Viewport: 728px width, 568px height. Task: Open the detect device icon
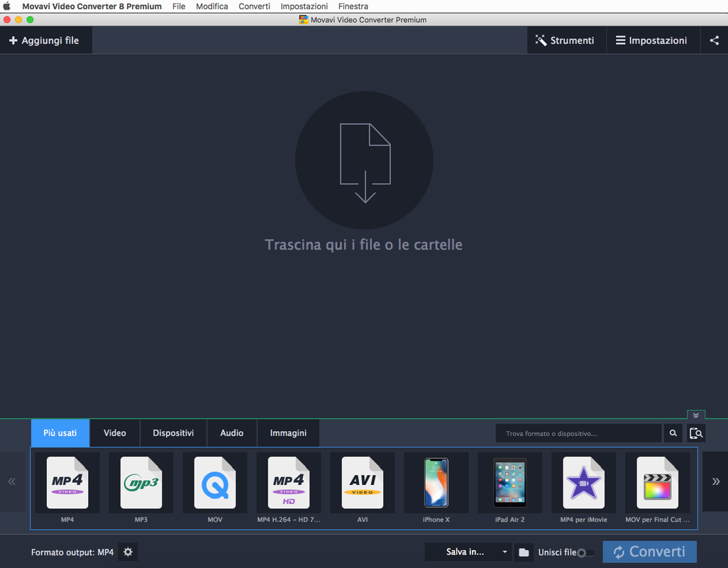click(696, 433)
